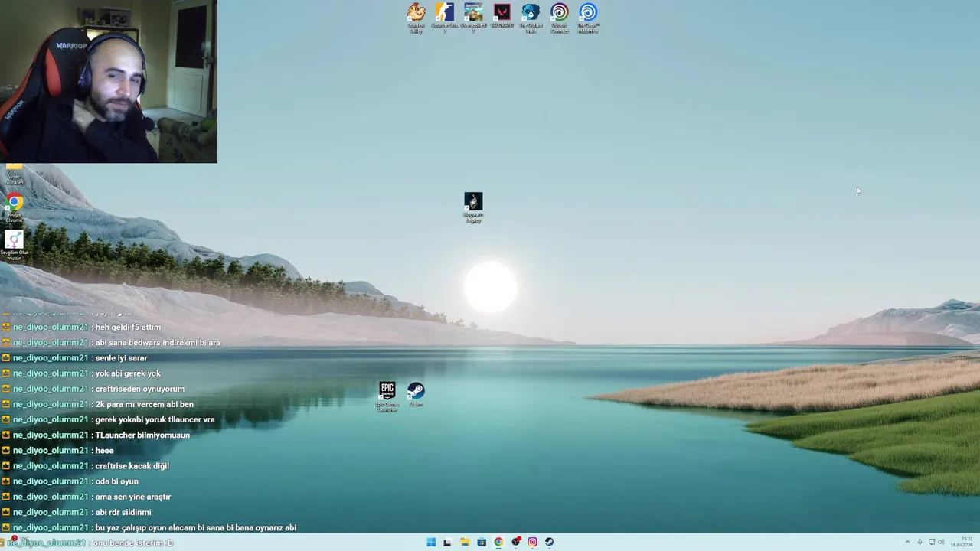Switch to Google Chrome in the taskbar
The width and height of the screenshot is (980, 551).
point(498,543)
